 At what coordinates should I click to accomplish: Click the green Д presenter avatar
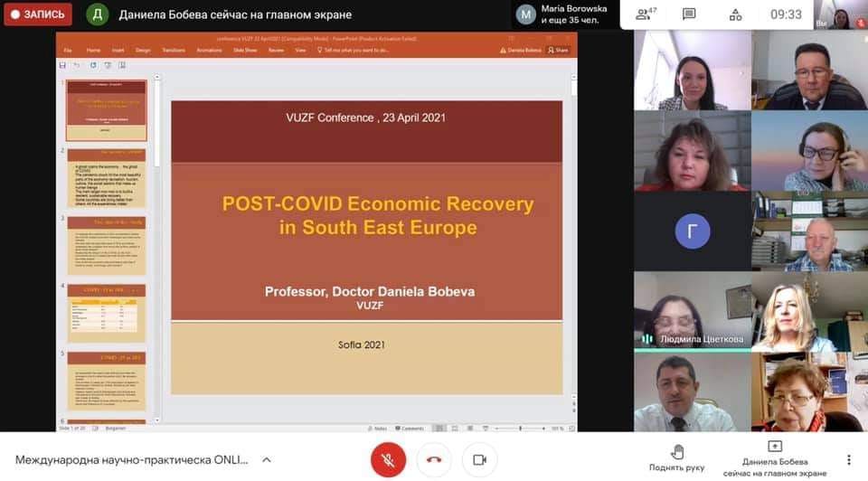coord(98,14)
